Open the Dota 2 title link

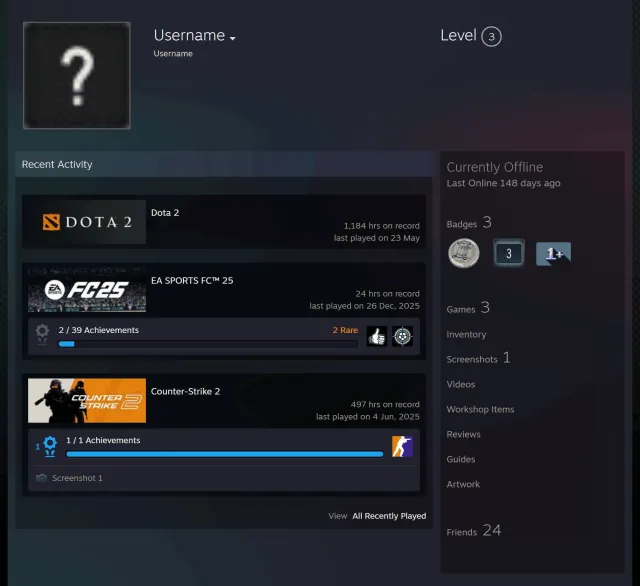point(165,213)
